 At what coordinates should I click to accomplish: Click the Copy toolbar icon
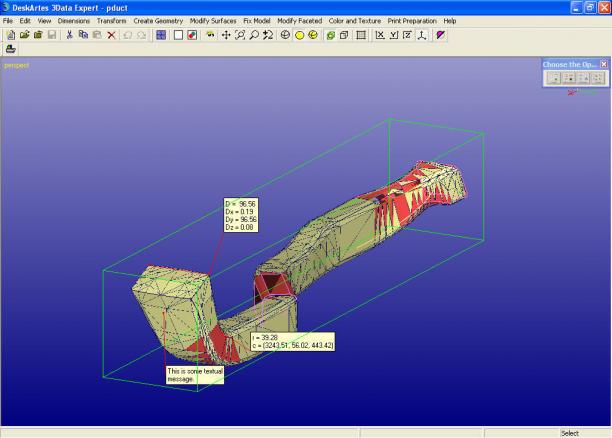click(x=83, y=35)
